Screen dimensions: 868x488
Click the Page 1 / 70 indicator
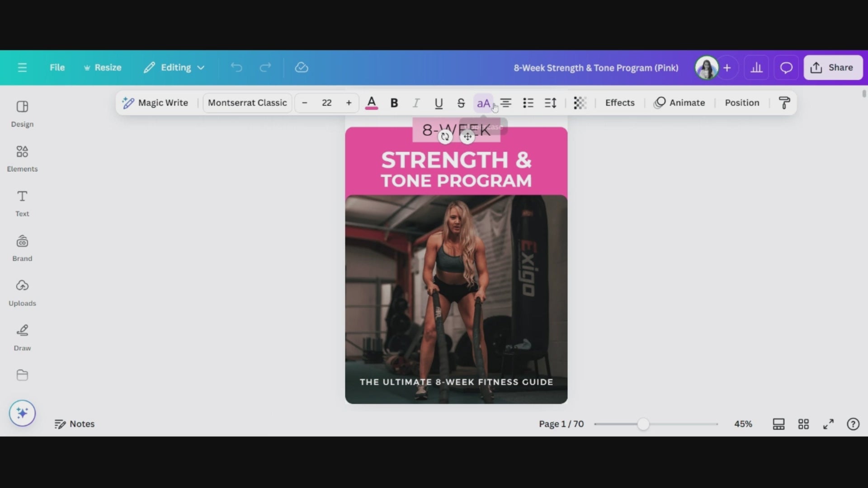(561, 424)
